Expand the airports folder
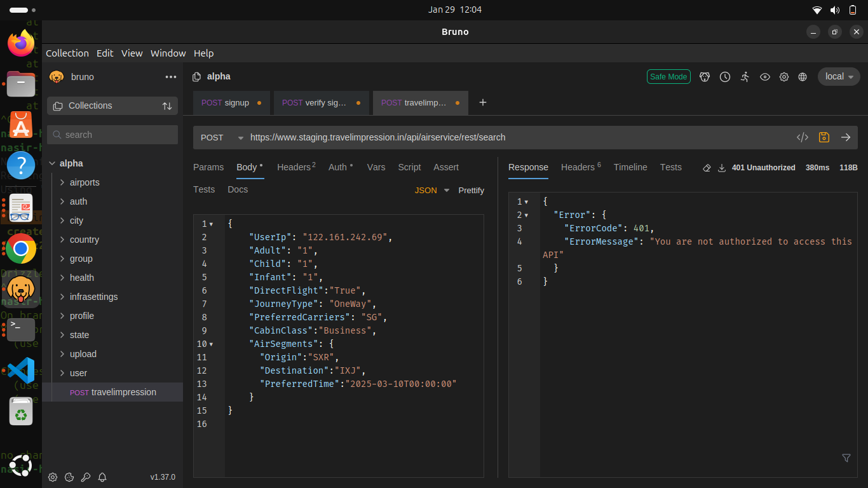 pos(84,182)
